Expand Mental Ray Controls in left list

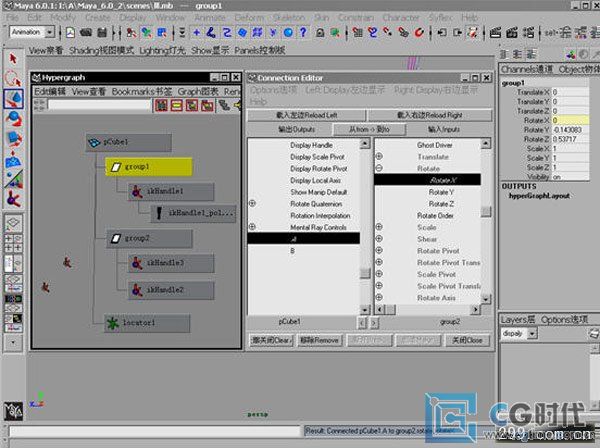(252, 227)
